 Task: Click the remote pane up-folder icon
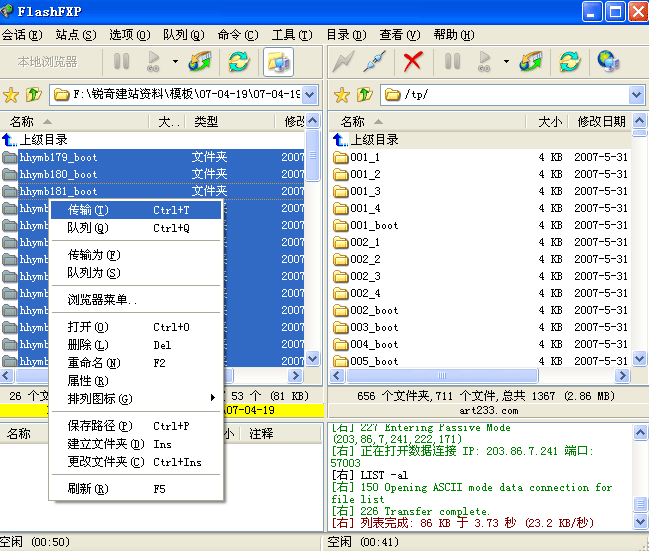pyautogui.click(x=365, y=95)
